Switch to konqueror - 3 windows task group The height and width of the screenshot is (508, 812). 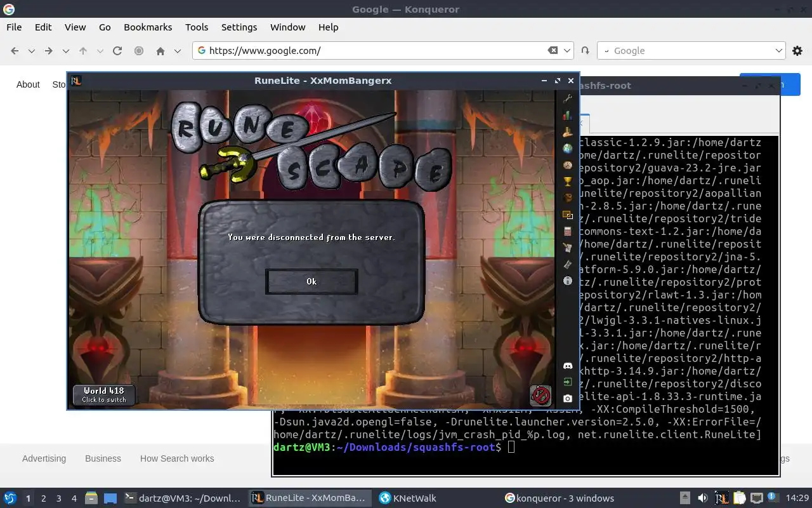pos(565,498)
